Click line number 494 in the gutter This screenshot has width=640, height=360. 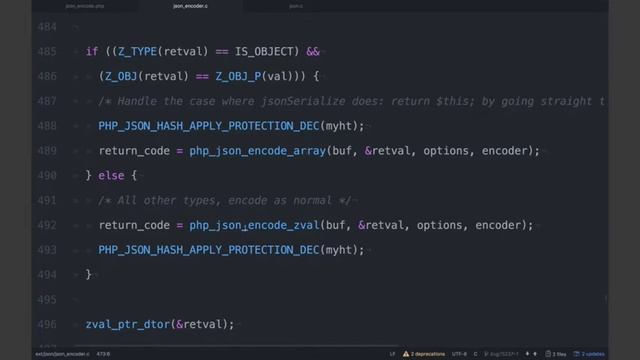[47, 275]
